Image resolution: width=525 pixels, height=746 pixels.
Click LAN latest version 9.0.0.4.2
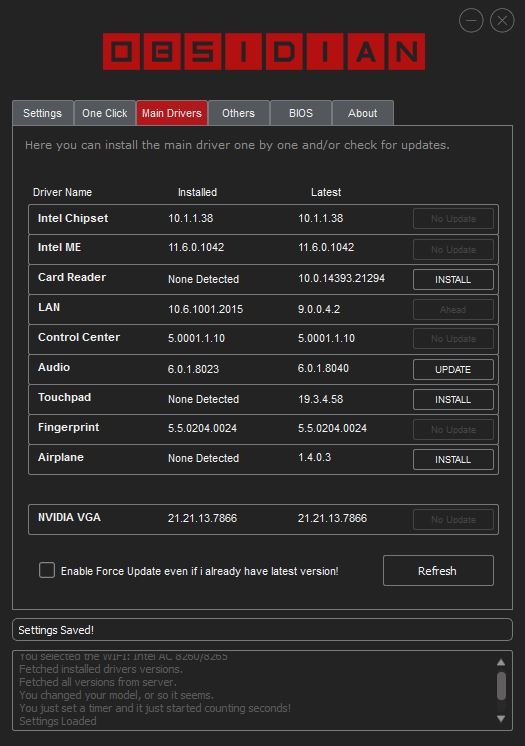click(x=319, y=309)
